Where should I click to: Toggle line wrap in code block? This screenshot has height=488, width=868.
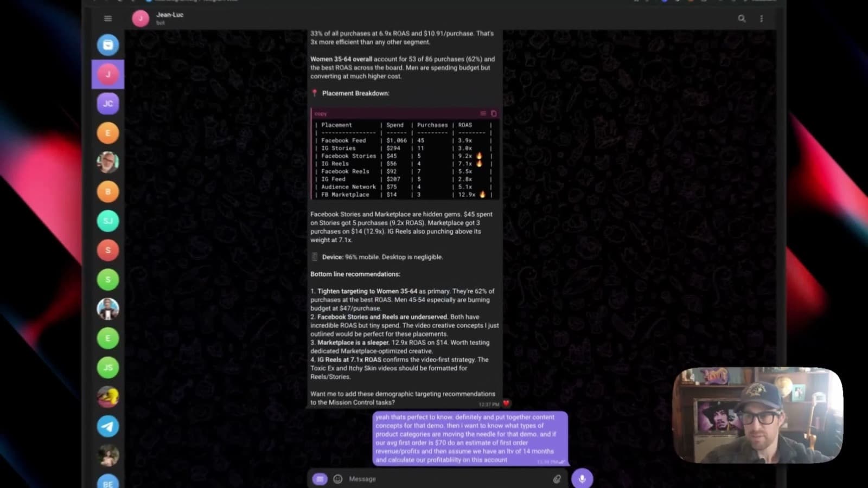click(x=483, y=113)
